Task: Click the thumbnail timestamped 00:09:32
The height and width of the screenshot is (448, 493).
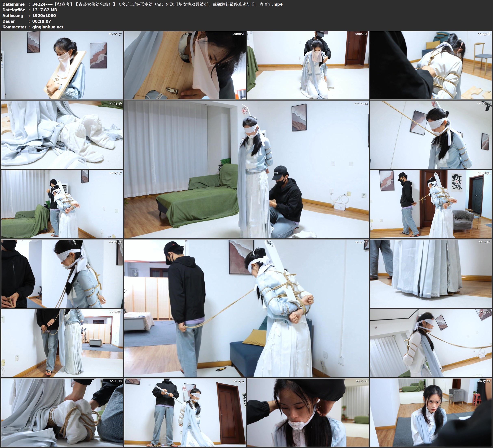Action: pos(62,274)
